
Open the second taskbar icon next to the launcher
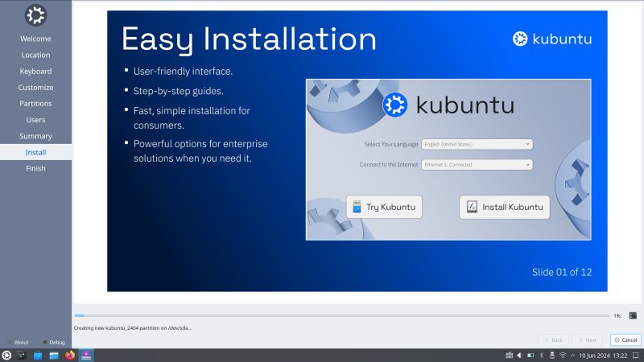click(22, 356)
